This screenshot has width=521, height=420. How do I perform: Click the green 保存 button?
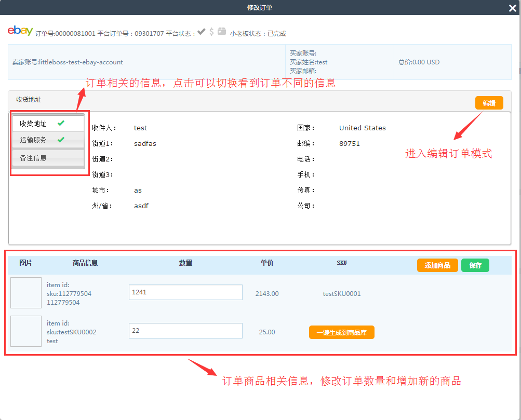[475, 265]
